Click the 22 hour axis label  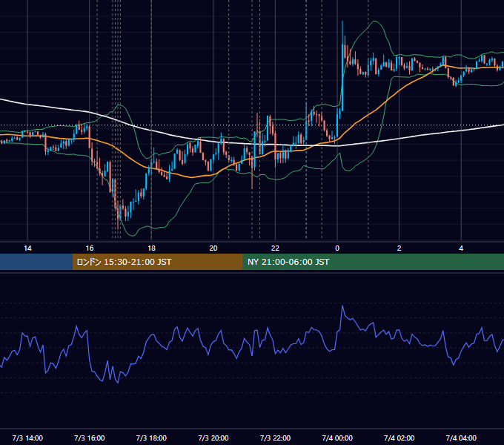(275, 248)
